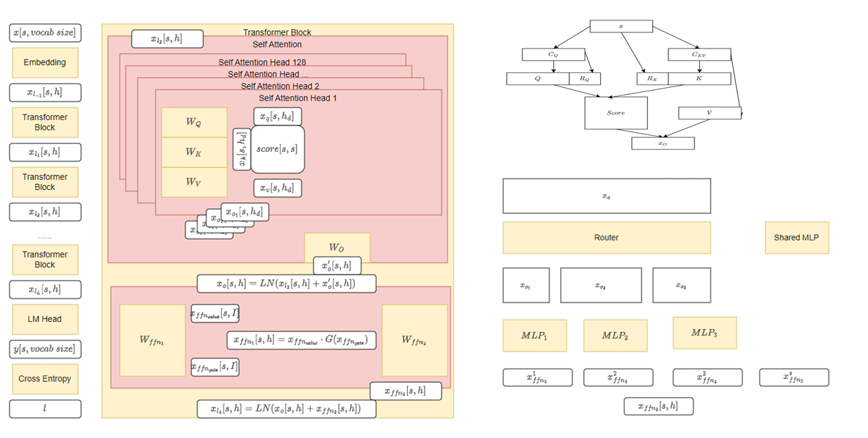868x438 pixels.
Task: Select the MLP_2 block
Action: pyautogui.click(x=615, y=336)
